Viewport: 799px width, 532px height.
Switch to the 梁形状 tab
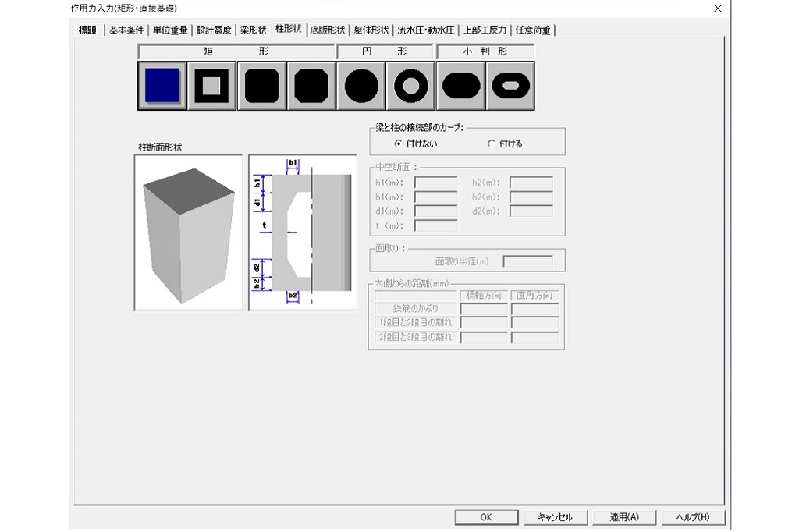(x=254, y=30)
